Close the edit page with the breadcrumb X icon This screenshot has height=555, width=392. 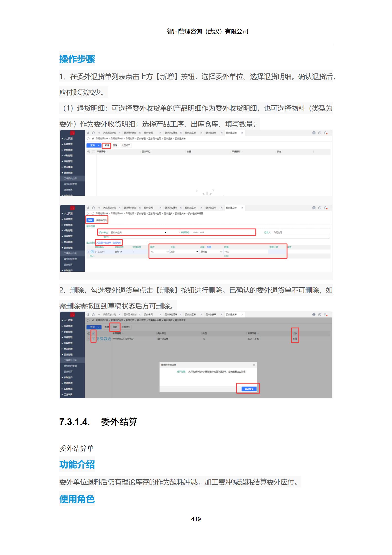point(88,214)
